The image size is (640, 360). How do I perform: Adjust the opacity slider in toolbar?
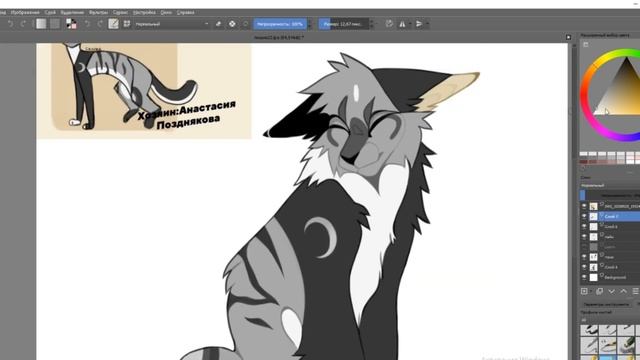[280, 24]
